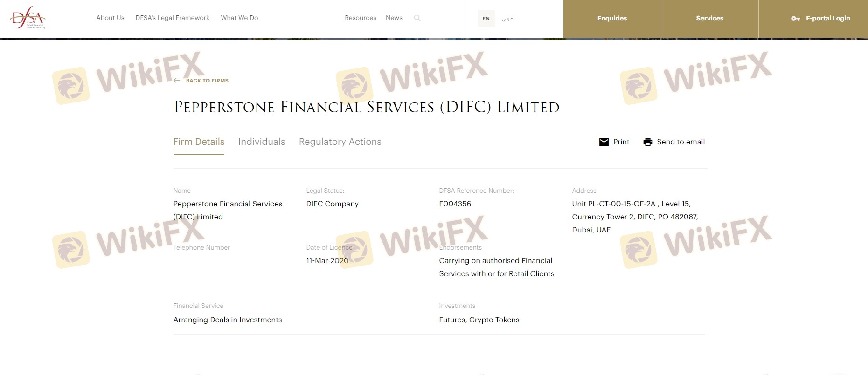
Task: Switch language to English (EN)
Action: tap(486, 19)
